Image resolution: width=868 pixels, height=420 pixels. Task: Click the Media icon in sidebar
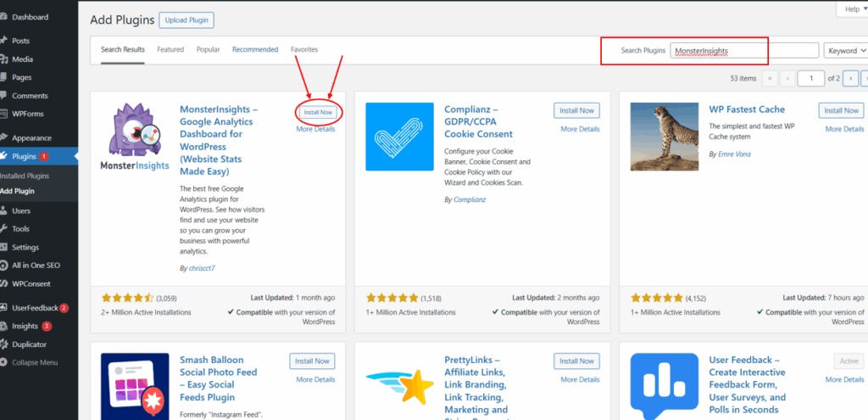3,59
